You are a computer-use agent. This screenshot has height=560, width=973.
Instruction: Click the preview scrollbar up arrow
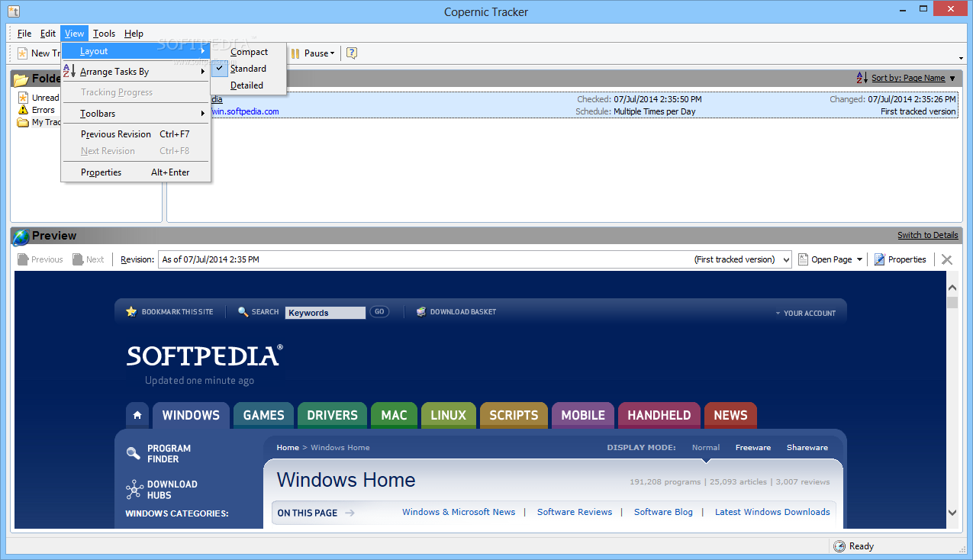[952, 288]
